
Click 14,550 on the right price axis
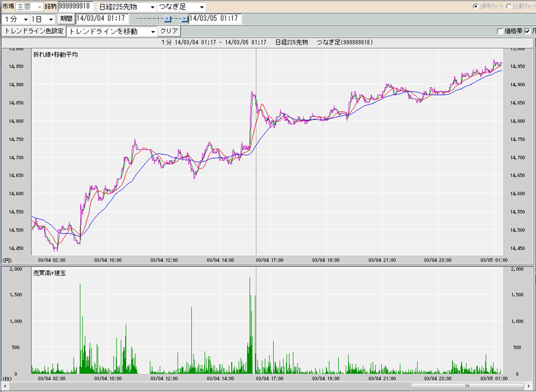tap(517, 212)
